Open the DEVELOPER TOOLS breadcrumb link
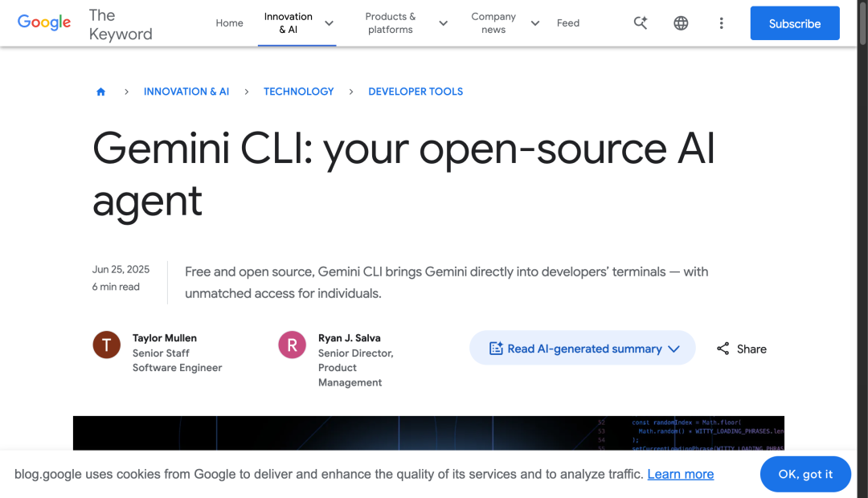 tap(416, 92)
